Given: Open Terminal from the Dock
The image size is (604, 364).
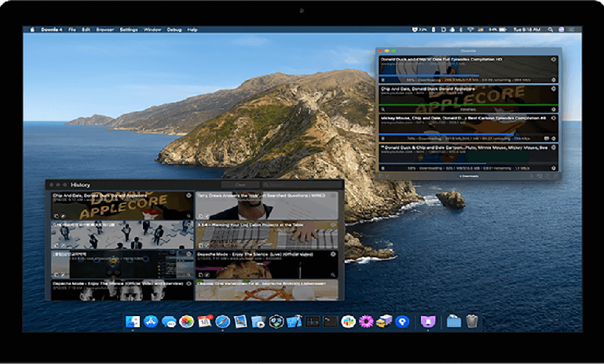Looking at the screenshot, I should click(x=330, y=322).
